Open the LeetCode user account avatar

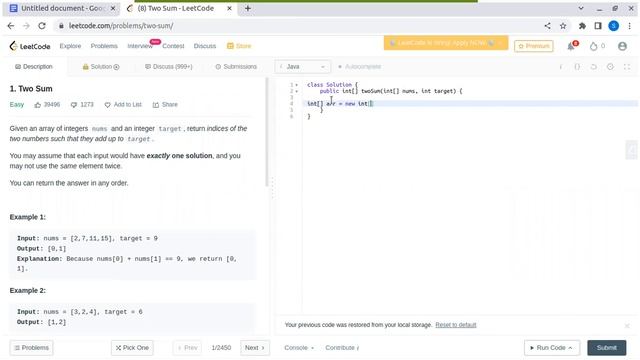coord(622,46)
